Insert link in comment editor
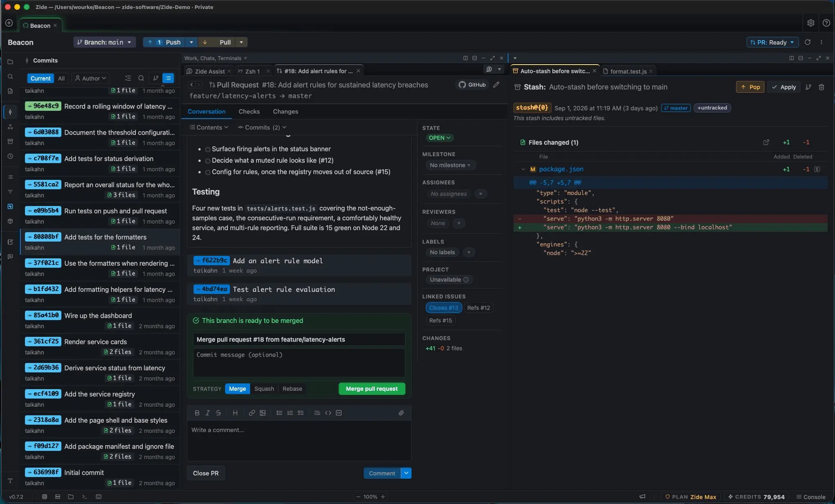Screen dimensions: 835x504 [x=252, y=413]
